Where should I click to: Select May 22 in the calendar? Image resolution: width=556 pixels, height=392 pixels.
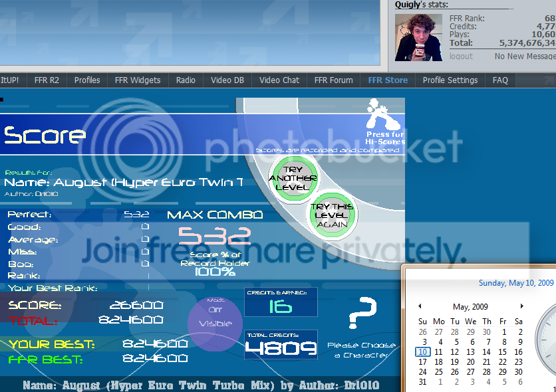point(503,362)
